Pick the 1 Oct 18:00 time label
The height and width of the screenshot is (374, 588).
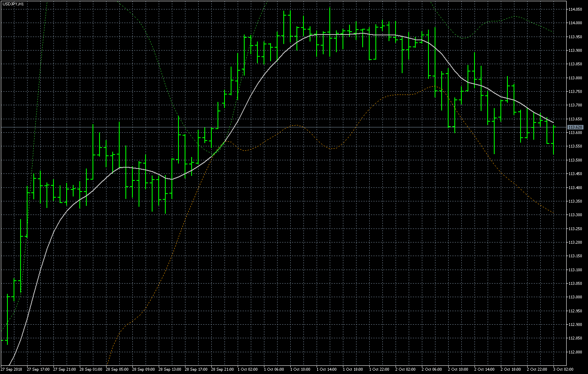[353, 369]
